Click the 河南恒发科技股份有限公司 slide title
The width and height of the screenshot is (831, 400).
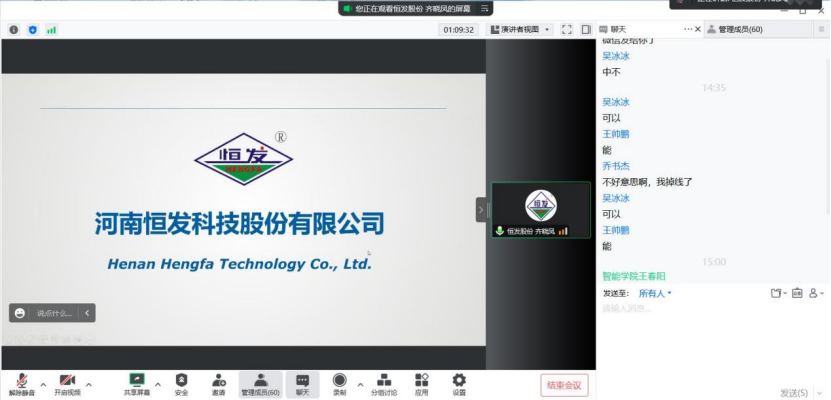click(240, 223)
